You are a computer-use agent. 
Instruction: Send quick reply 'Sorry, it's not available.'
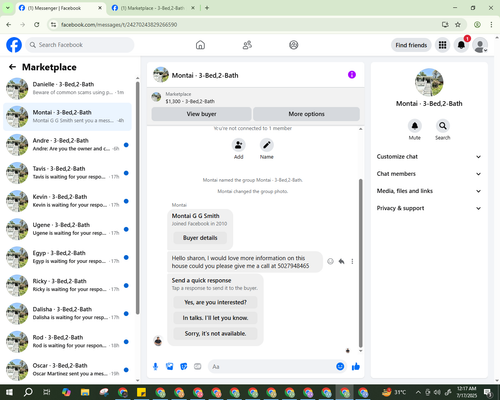215,333
